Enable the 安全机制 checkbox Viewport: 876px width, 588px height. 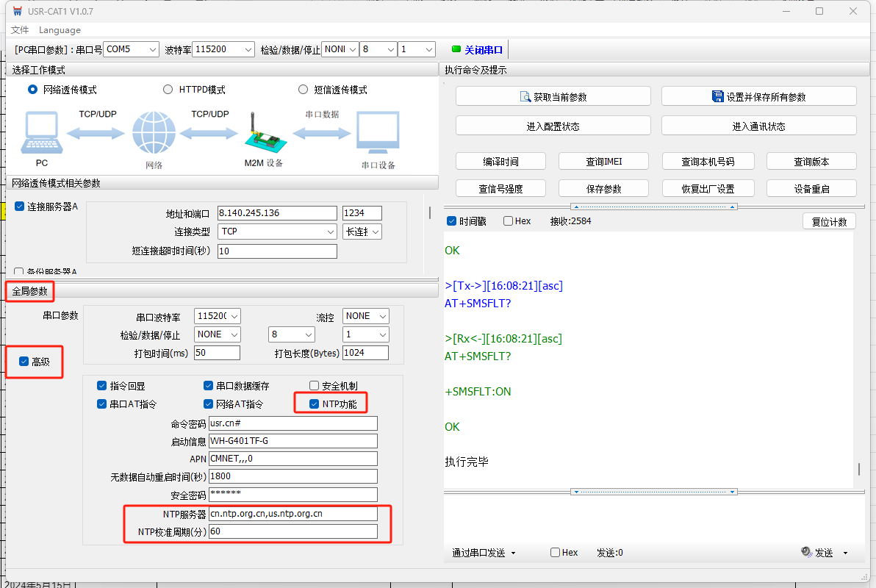[315, 386]
